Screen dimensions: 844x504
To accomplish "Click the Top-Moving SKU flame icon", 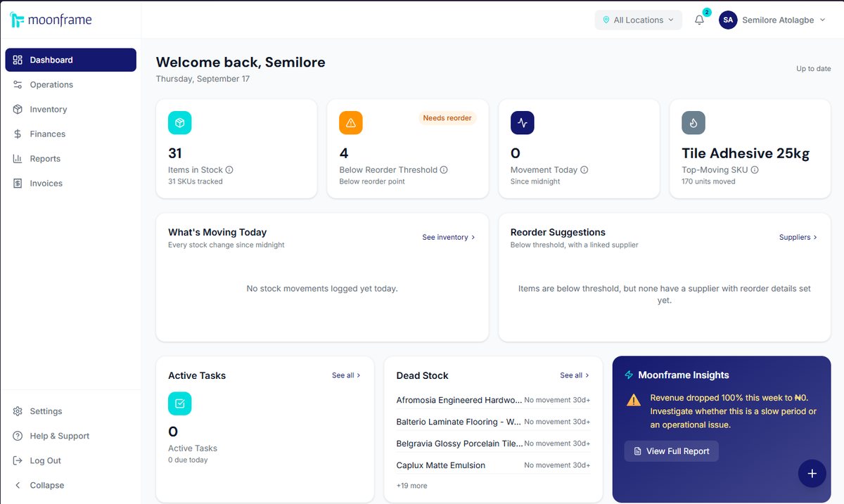I will 693,122.
